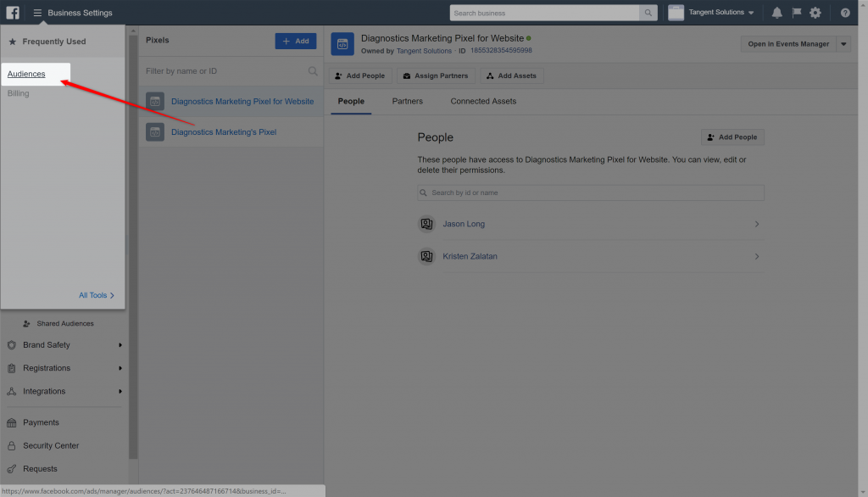The height and width of the screenshot is (497, 868).
Task: Click Kristen Zalatan's avatar icon
Action: coord(426,256)
